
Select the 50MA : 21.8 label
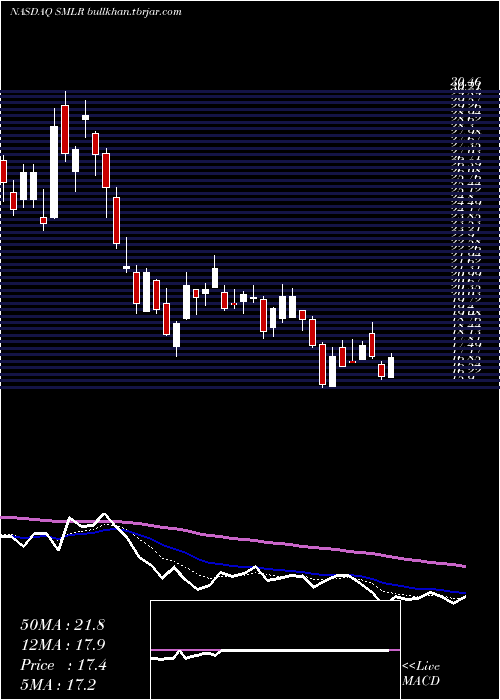(x=62, y=625)
